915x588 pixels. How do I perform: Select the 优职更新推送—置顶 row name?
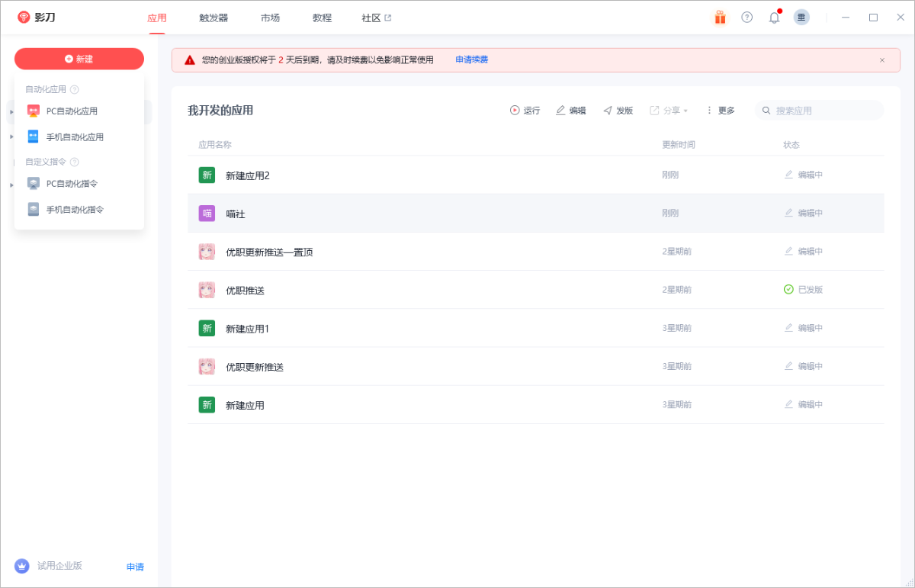click(x=269, y=252)
